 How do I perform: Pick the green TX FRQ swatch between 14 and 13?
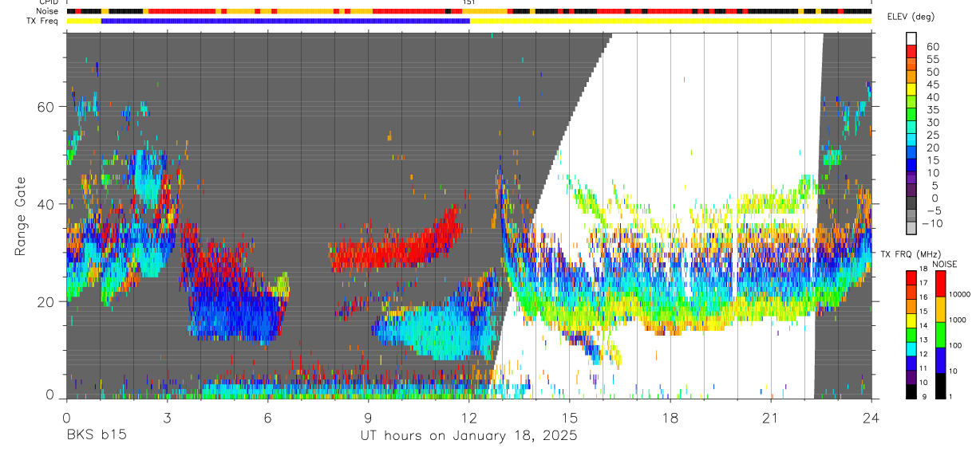point(911,334)
